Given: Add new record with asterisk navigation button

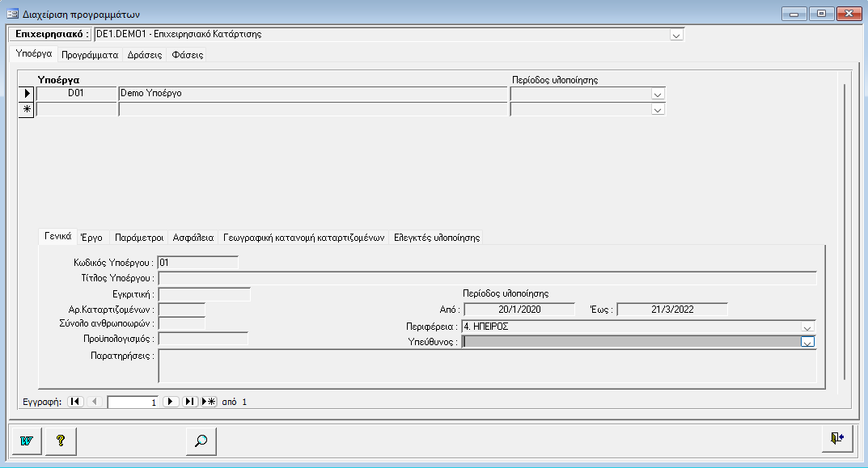Looking at the screenshot, I should click(209, 401).
